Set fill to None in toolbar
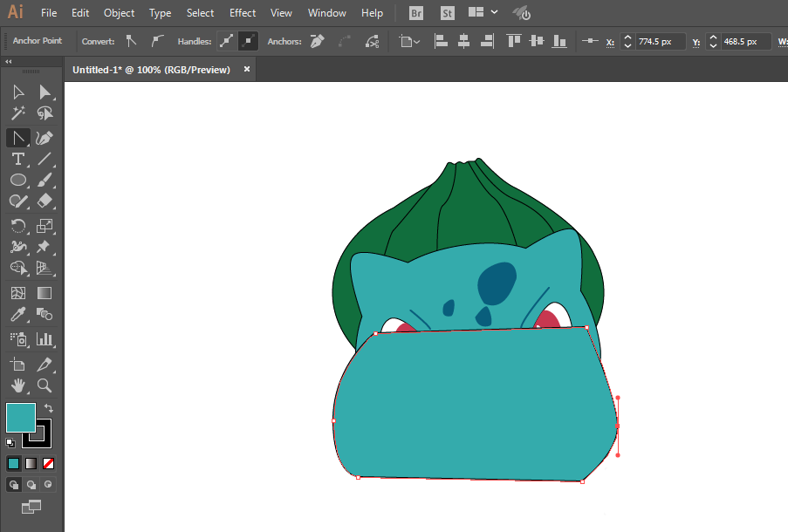788x532 pixels. [49, 463]
